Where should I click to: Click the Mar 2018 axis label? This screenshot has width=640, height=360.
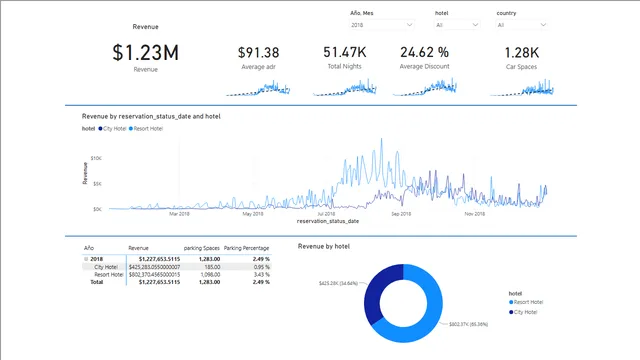pos(179,214)
